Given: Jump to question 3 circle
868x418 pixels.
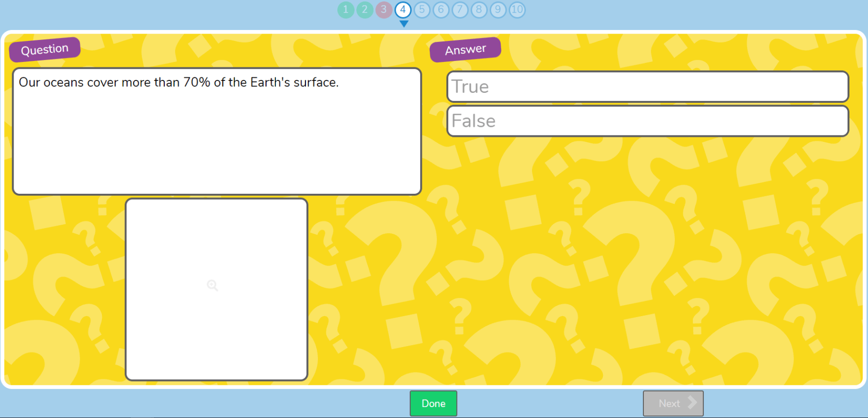Looking at the screenshot, I should click(384, 9).
